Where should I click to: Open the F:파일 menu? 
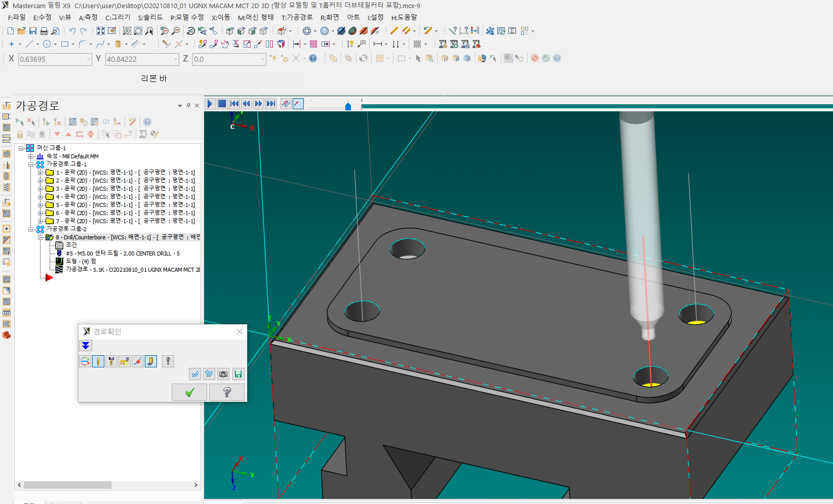click(x=17, y=17)
